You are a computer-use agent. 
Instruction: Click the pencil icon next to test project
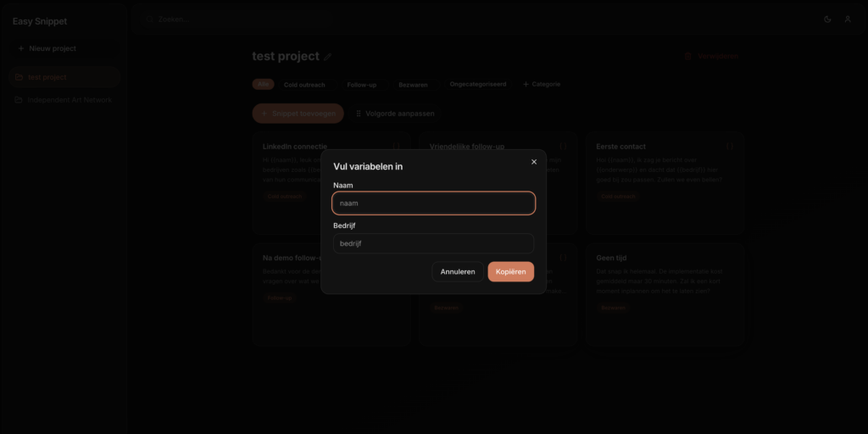(328, 57)
